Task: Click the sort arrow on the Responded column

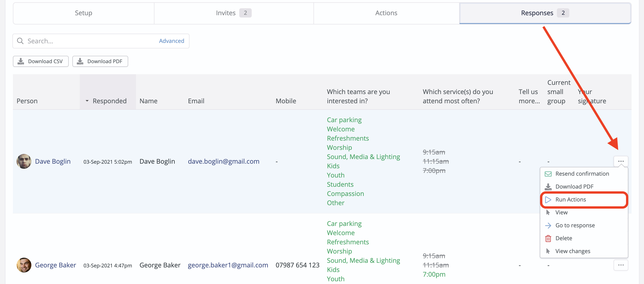Action: 87,101
